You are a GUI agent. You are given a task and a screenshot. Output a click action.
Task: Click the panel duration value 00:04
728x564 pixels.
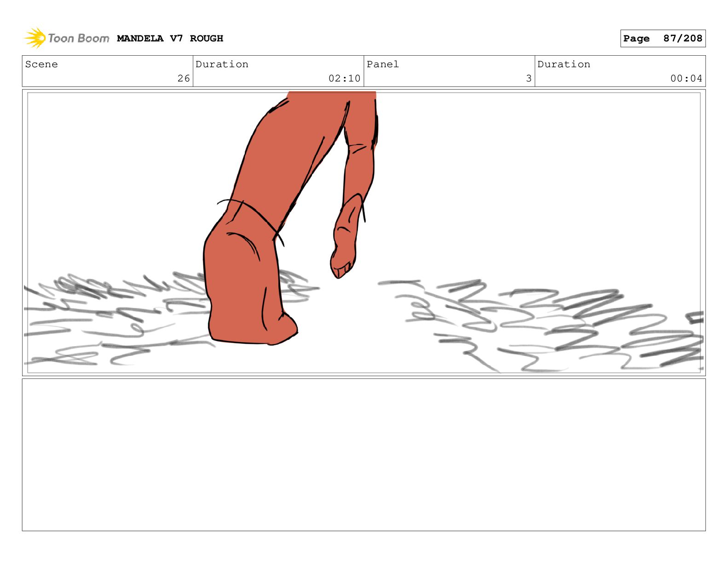[x=686, y=78]
